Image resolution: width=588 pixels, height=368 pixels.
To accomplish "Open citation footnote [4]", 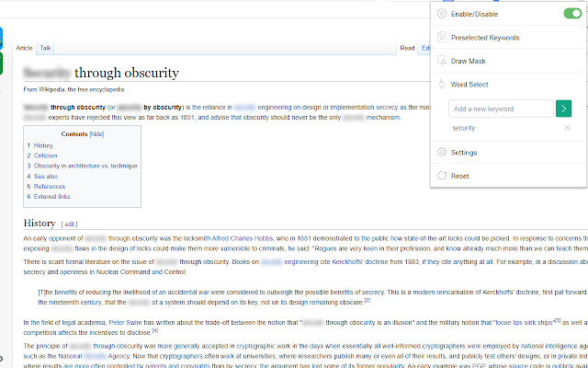I will click(155, 330).
